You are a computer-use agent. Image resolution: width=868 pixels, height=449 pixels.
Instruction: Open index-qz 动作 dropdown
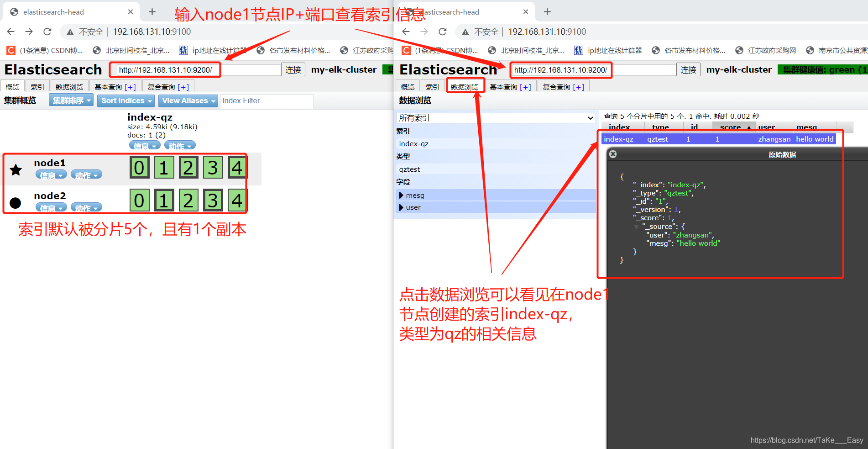(180, 146)
